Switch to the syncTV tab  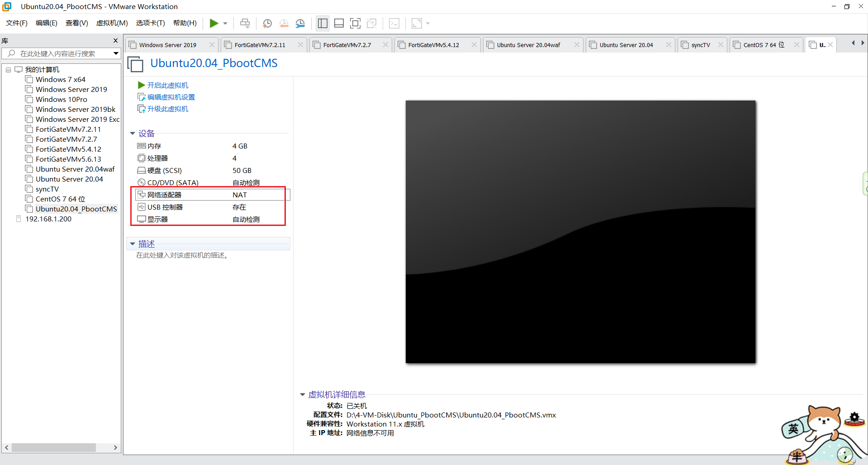tap(701, 45)
